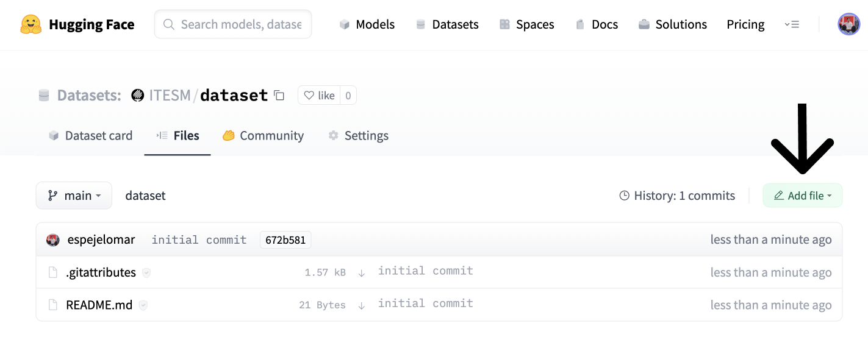The height and width of the screenshot is (340, 868).
Task: Go to Spaces in top navigation
Action: click(526, 24)
